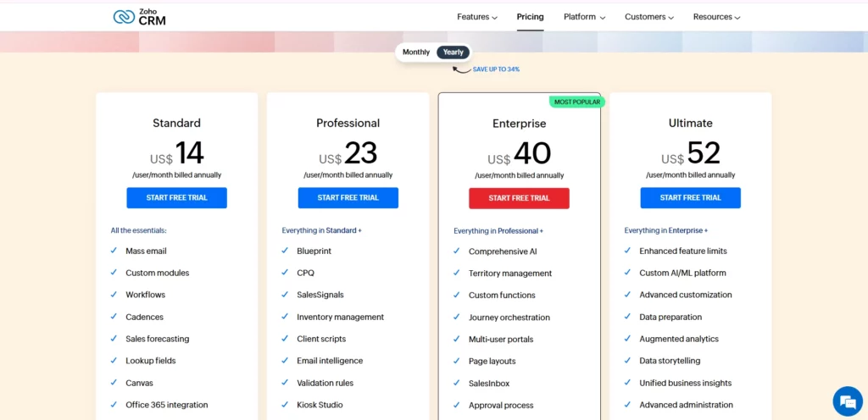This screenshot has width=868, height=420.
Task: Select the Custom functions feature
Action: 502,296
